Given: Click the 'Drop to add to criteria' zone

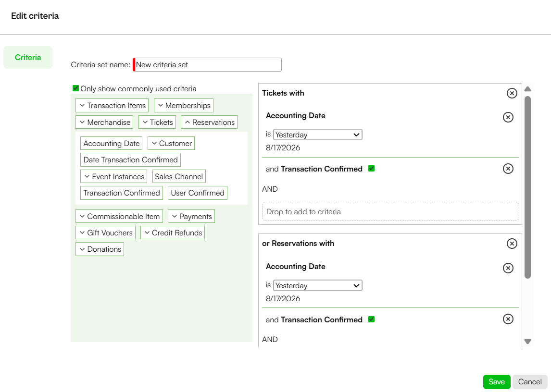Looking at the screenshot, I should [x=390, y=211].
